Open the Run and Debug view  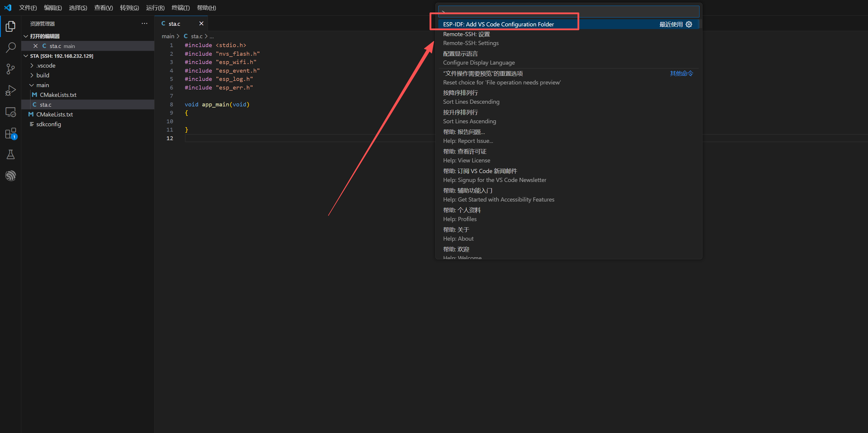[x=10, y=90]
